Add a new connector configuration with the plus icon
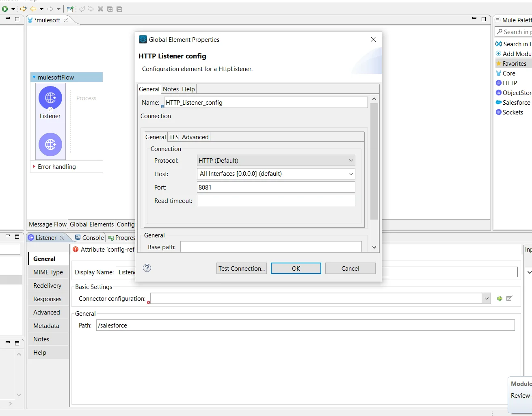The width and height of the screenshot is (532, 416). pyautogui.click(x=500, y=298)
